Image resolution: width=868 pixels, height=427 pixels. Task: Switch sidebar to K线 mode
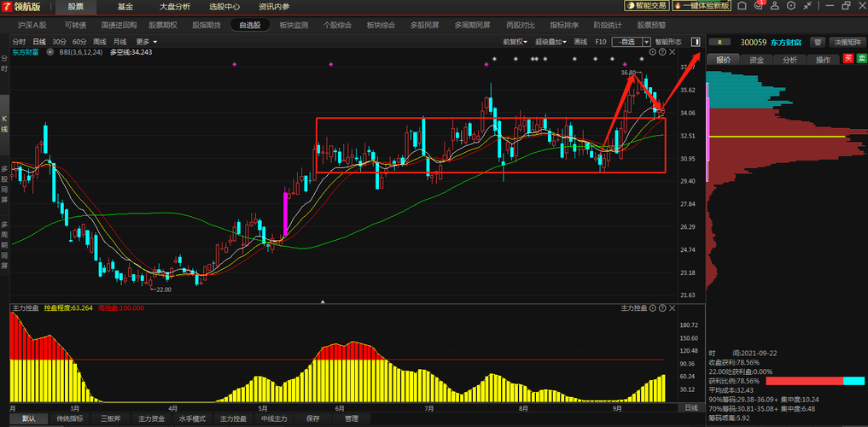tap(4, 124)
